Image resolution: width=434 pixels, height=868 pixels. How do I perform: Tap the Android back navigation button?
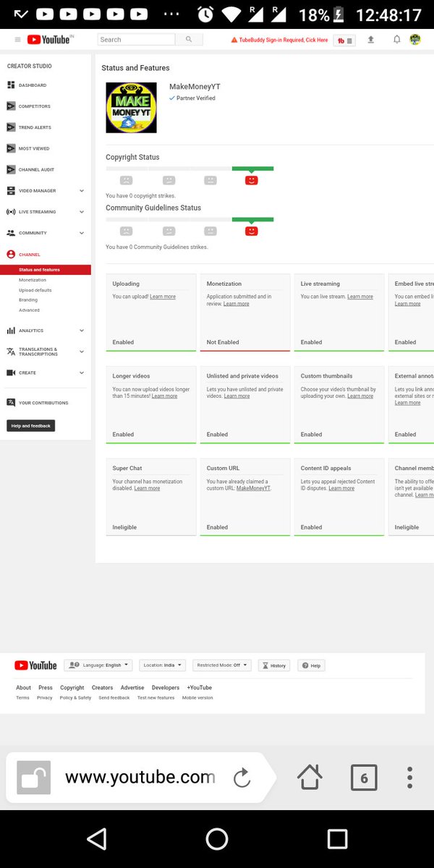point(96,839)
